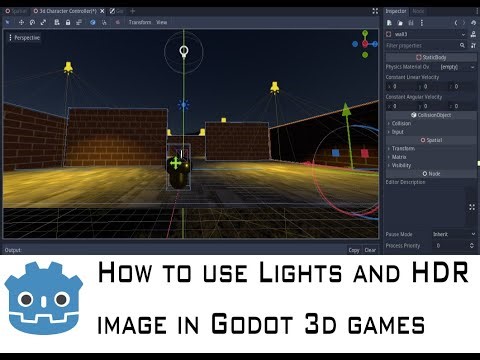Click the group children toolbar icon
Screen dimensions: 480x360
(x=79, y=22)
